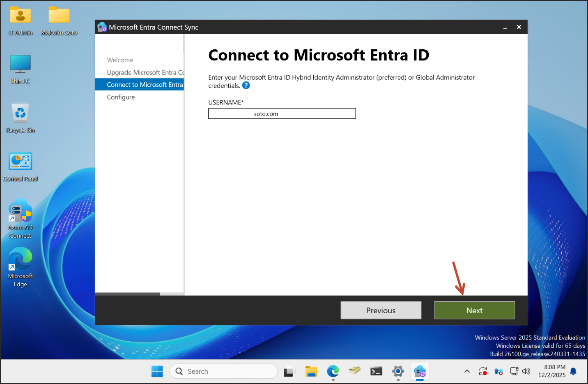This screenshot has width=588, height=384.
Task: Select the Welcome step in sidebar
Action: pos(120,60)
